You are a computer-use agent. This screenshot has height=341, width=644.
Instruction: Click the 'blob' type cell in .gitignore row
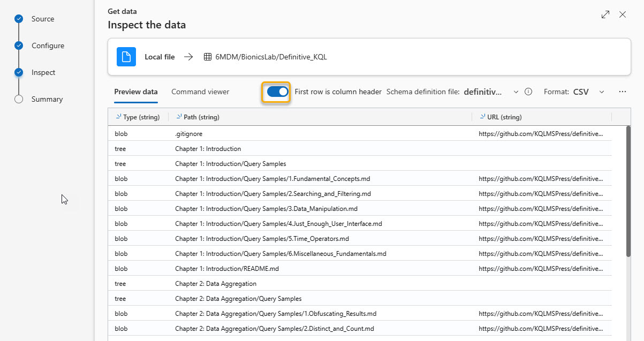click(x=138, y=133)
